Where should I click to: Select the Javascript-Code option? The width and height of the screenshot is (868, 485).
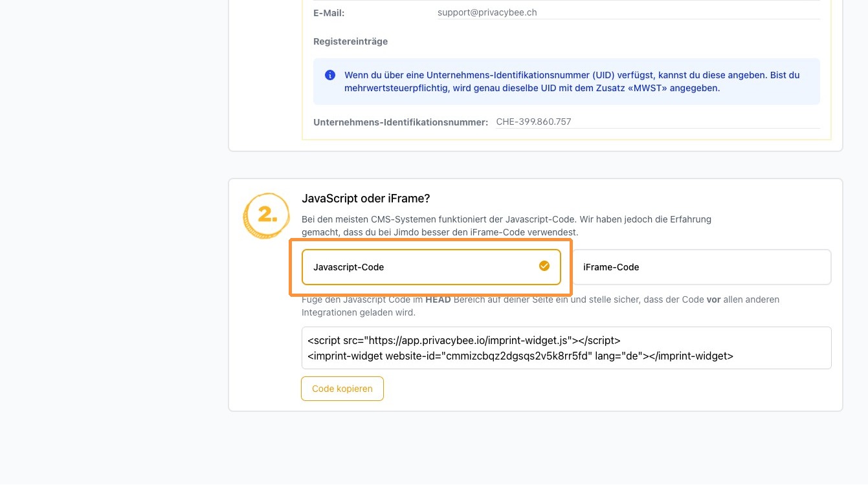[x=431, y=267]
